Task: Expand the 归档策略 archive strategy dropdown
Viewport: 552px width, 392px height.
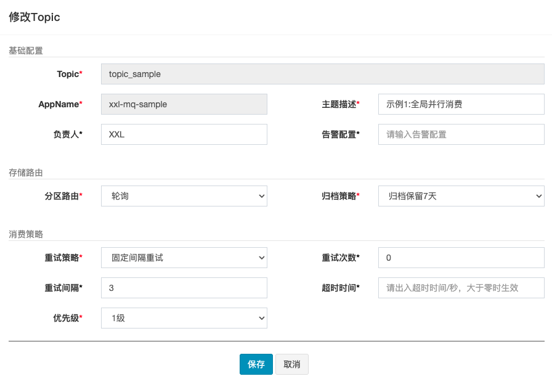Action: [x=461, y=197]
